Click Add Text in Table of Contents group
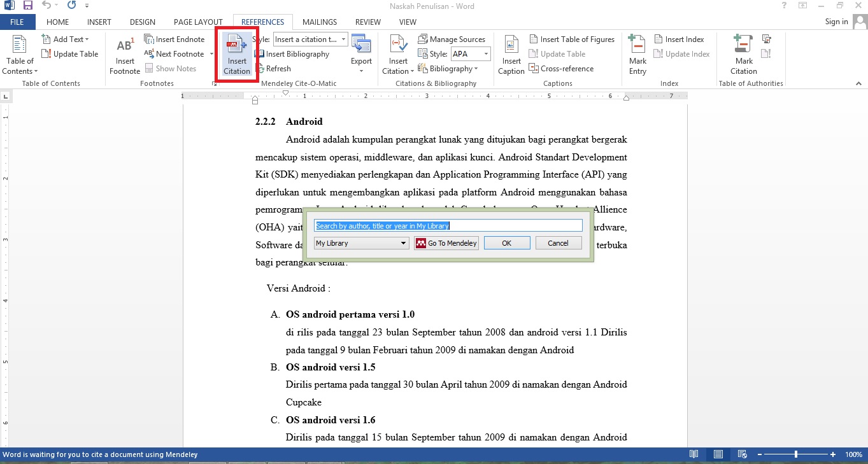This screenshot has width=868, height=464. tap(66, 39)
